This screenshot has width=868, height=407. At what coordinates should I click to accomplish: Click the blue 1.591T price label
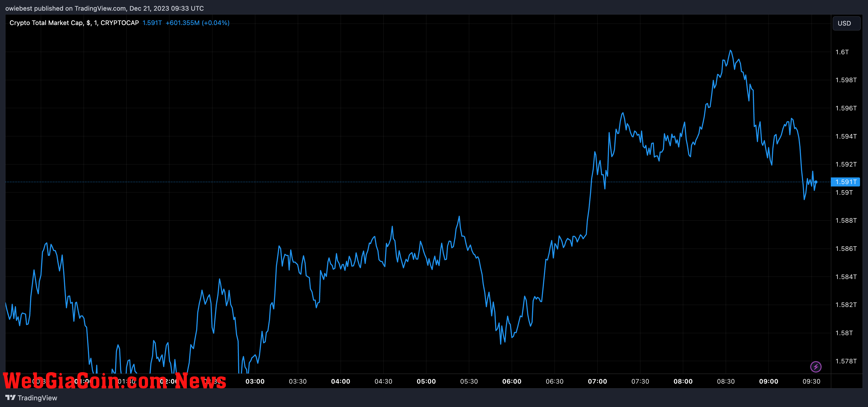click(x=845, y=182)
